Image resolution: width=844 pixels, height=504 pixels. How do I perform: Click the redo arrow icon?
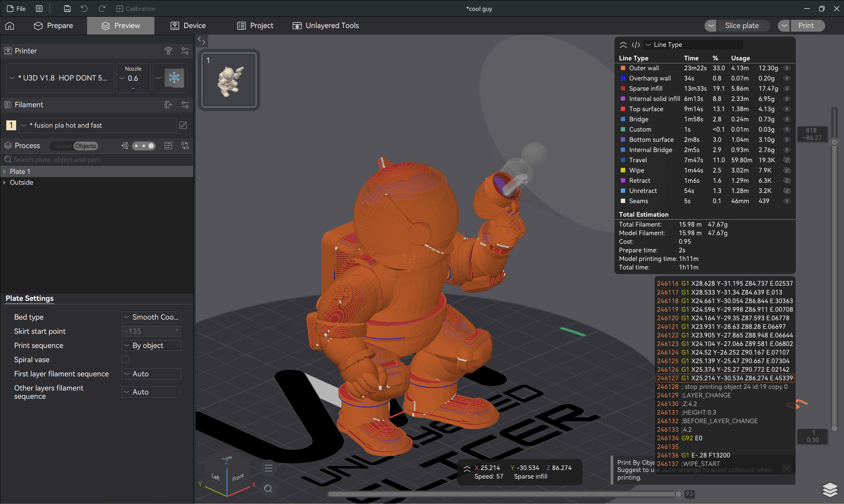pyautogui.click(x=102, y=9)
